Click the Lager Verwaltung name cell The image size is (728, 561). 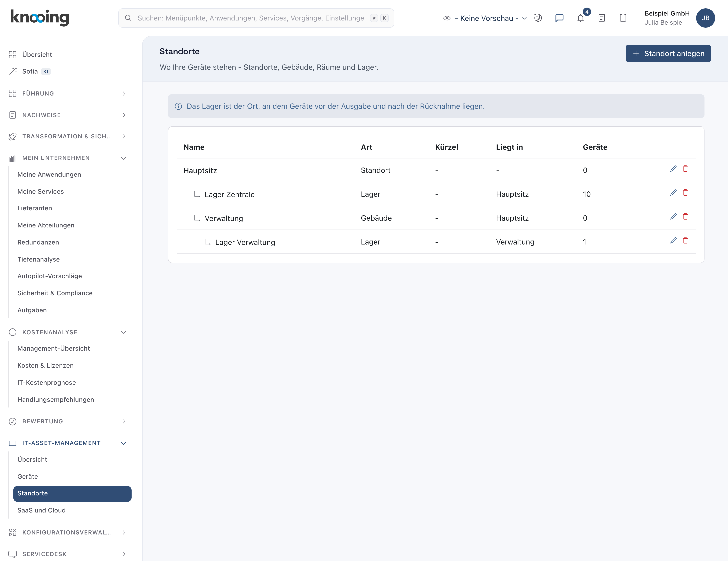(x=245, y=243)
